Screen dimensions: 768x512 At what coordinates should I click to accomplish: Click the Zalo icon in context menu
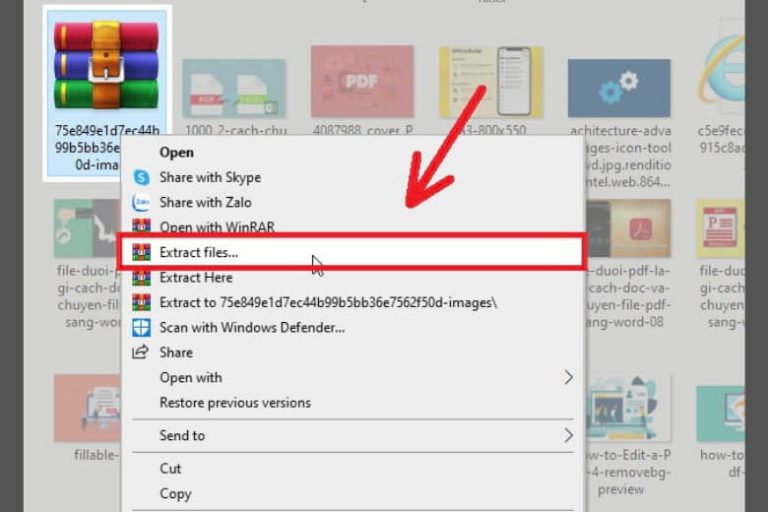tap(142, 202)
